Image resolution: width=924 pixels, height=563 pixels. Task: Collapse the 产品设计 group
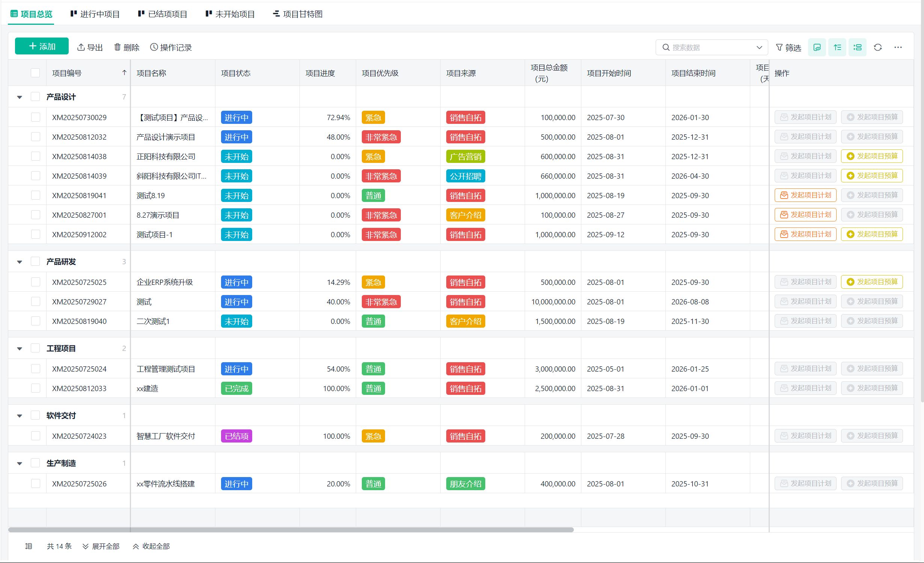click(20, 97)
